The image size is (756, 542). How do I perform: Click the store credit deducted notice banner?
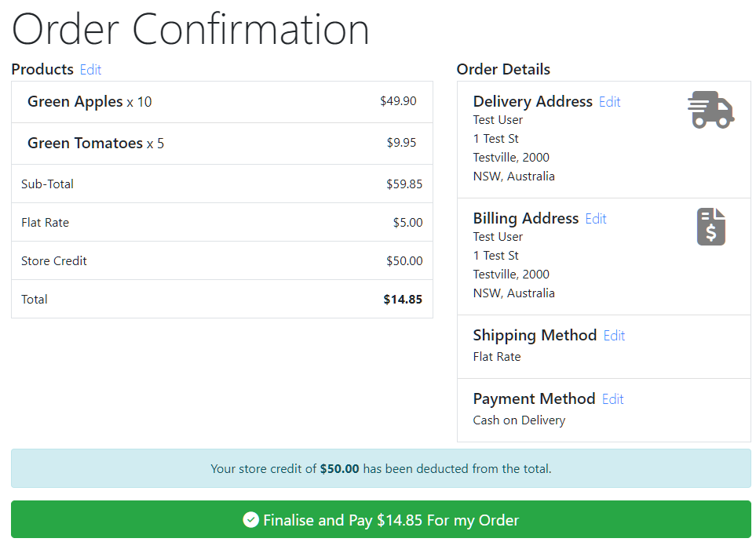pyautogui.click(x=381, y=468)
